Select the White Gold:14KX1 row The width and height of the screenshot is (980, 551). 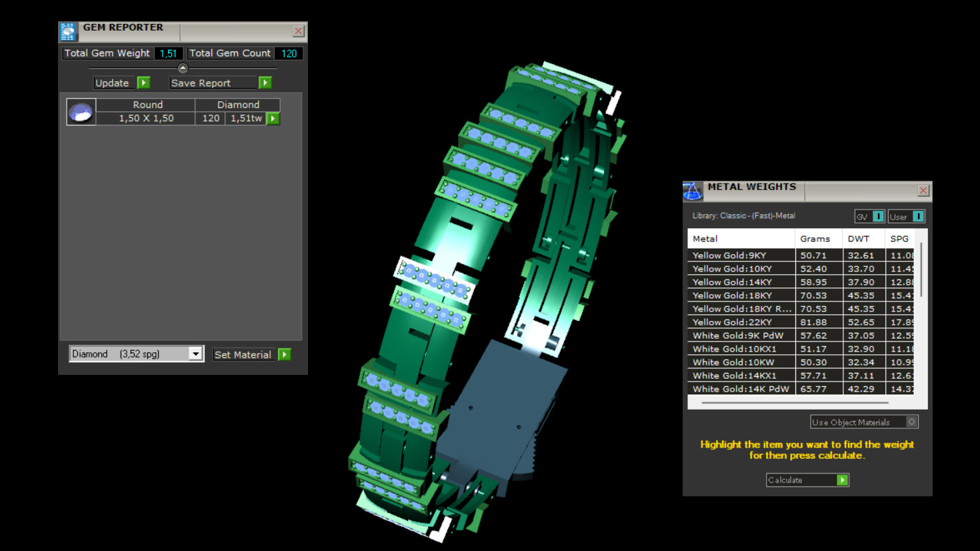pos(801,376)
